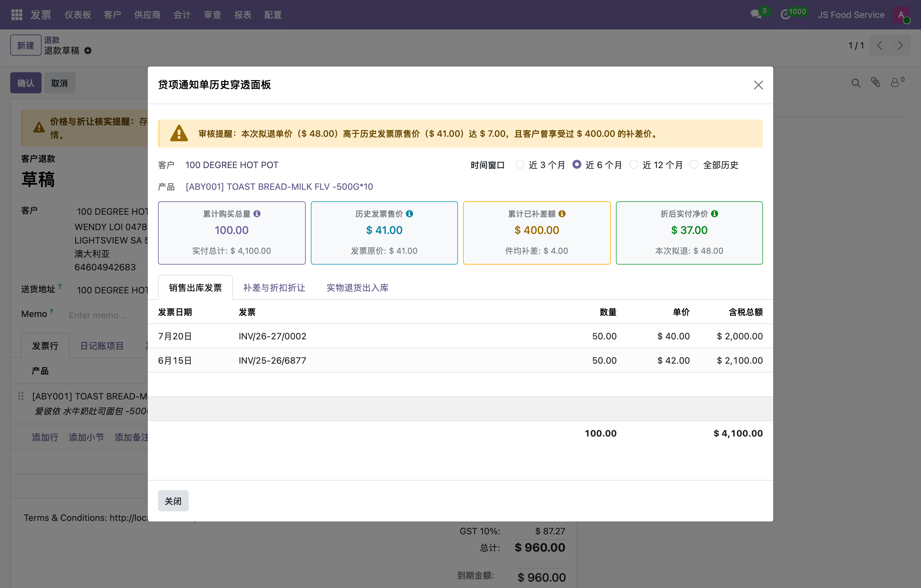The image size is (921, 588).
Task: Switch to 实物退货出入库 tab
Action: click(x=357, y=288)
